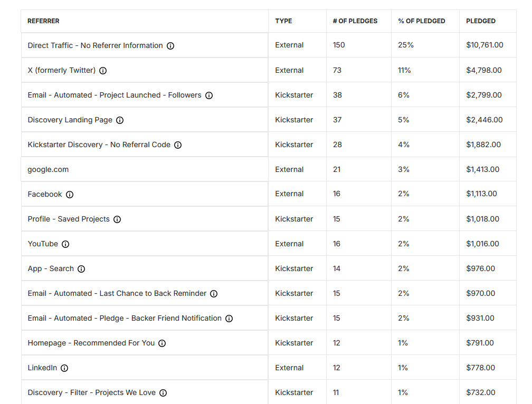
Task: Click the TYPE column header
Action: point(283,21)
